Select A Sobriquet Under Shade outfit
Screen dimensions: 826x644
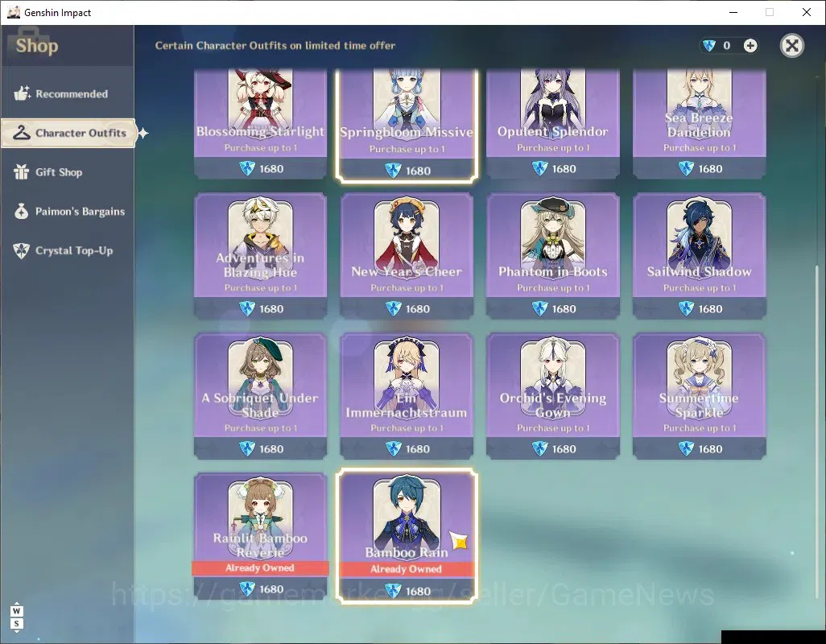[x=260, y=396]
